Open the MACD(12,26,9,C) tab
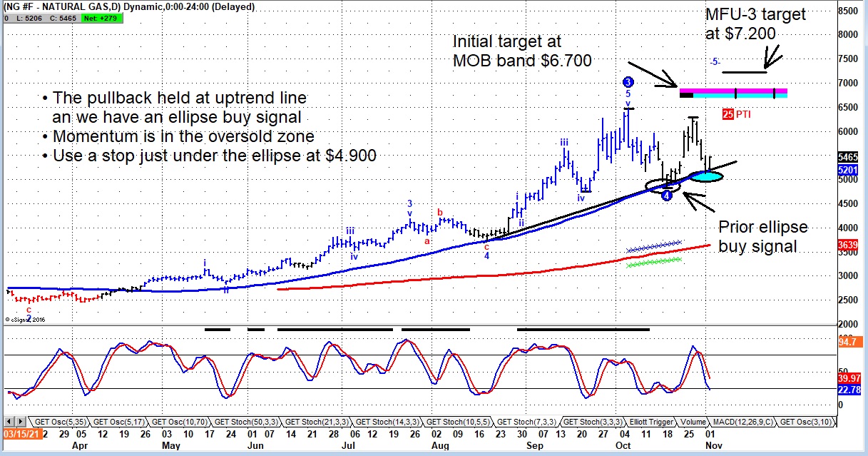868x456 pixels. tap(745, 421)
